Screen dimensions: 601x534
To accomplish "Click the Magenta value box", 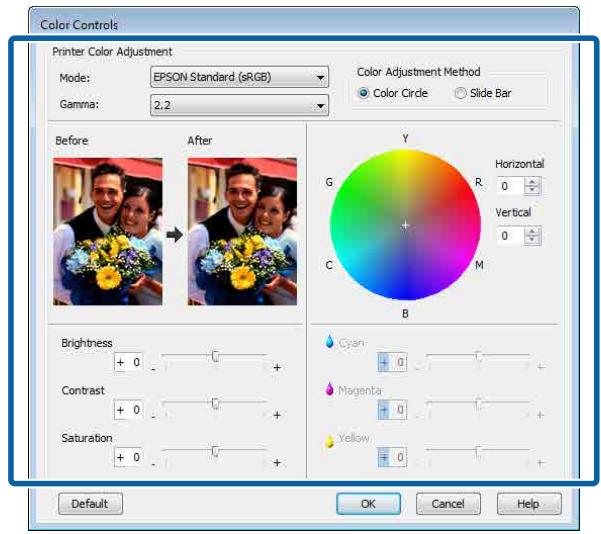I will (392, 410).
